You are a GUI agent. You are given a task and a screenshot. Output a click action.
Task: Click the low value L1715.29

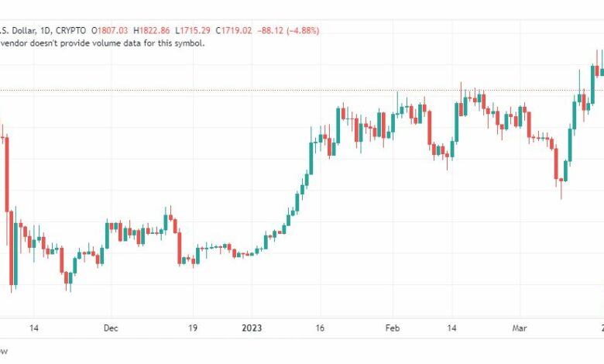(x=193, y=30)
